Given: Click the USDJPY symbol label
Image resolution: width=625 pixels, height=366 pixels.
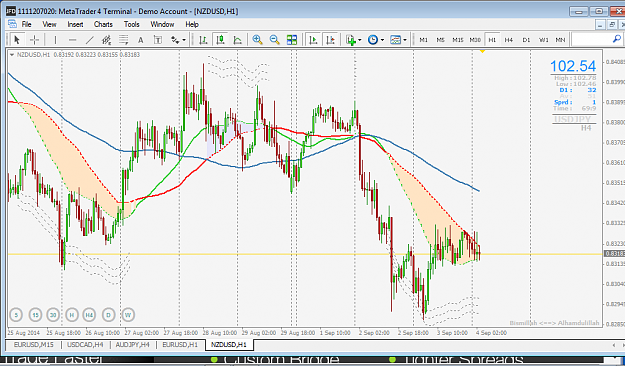Looking at the screenshot, I should click(x=572, y=119).
